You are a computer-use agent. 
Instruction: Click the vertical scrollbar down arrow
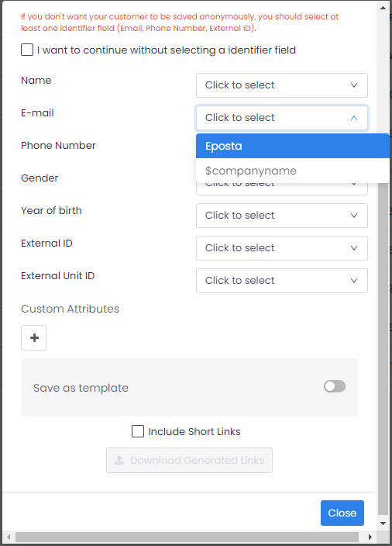[383, 523]
